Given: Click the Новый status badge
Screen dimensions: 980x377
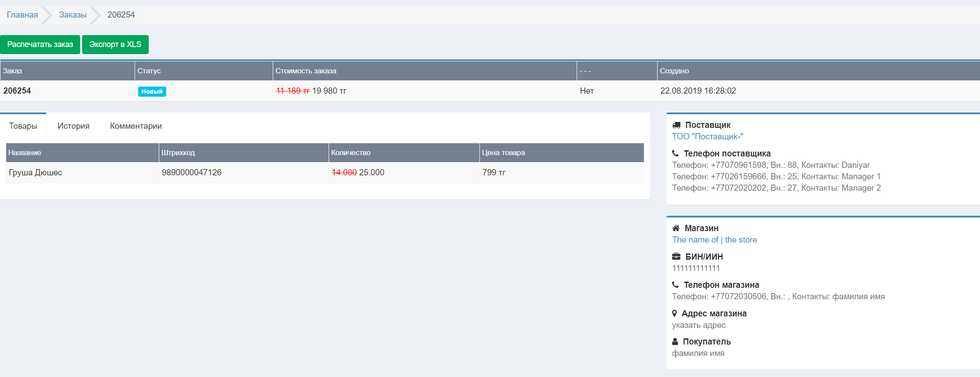Looking at the screenshot, I should [x=152, y=91].
